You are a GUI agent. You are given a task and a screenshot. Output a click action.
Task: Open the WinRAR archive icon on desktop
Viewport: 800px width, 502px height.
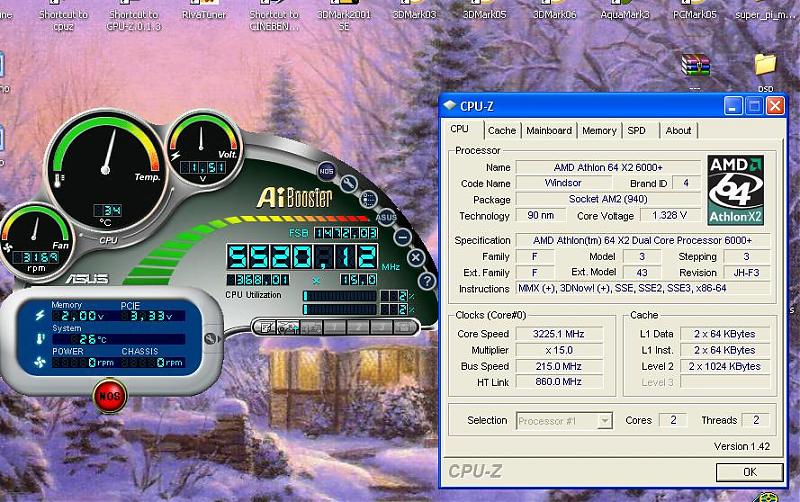click(x=695, y=66)
